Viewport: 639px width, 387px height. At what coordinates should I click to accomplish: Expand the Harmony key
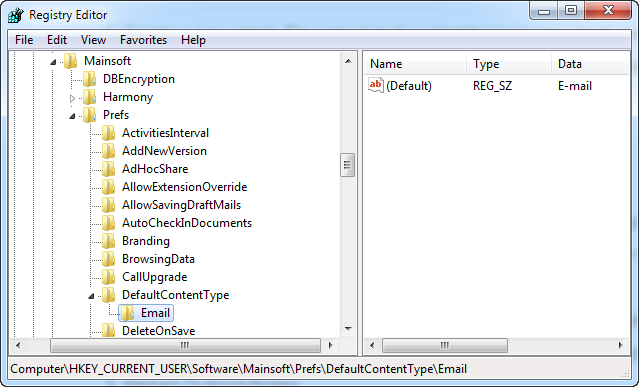pyautogui.click(x=73, y=98)
